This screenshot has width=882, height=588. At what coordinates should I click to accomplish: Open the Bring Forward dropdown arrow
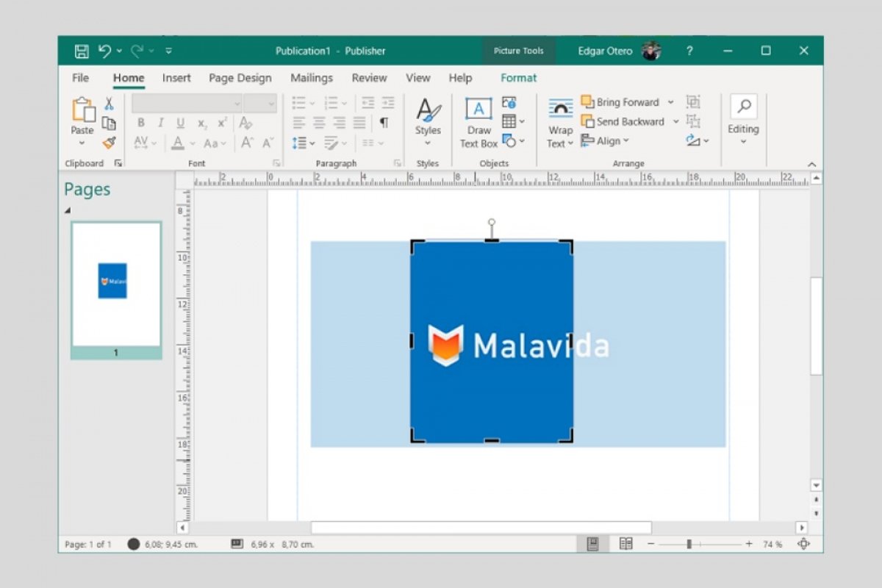click(x=670, y=102)
